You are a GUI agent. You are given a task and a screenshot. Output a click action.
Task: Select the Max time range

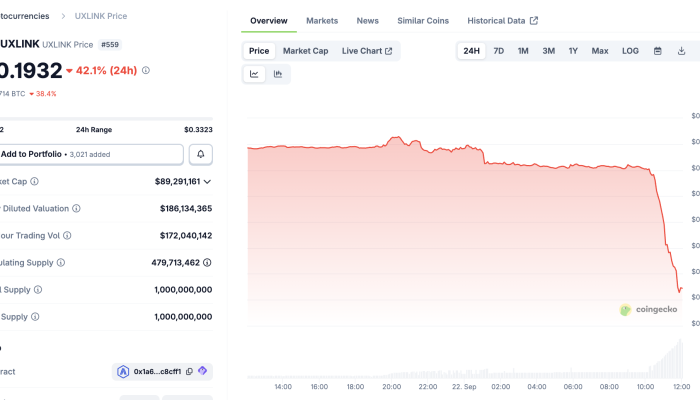[x=600, y=51]
